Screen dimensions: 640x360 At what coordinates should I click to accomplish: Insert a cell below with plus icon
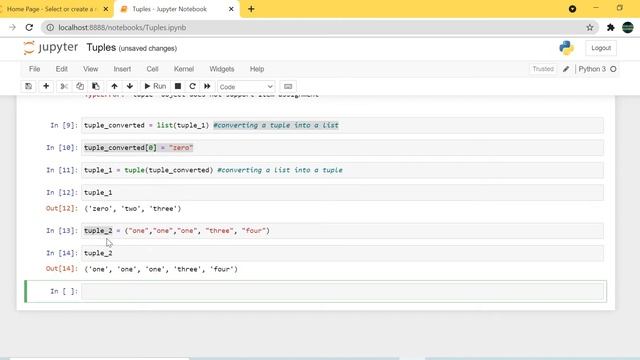(46, 86)
